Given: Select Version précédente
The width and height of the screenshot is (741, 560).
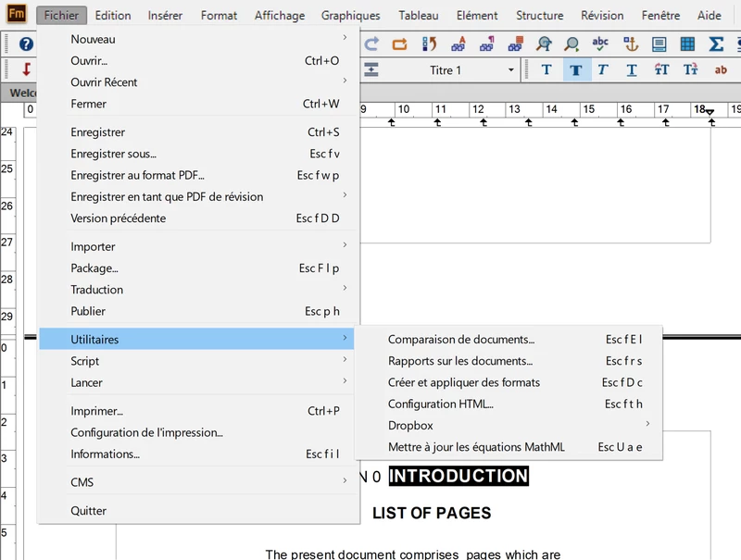Looking at the screenshot, I should [196, 218].
